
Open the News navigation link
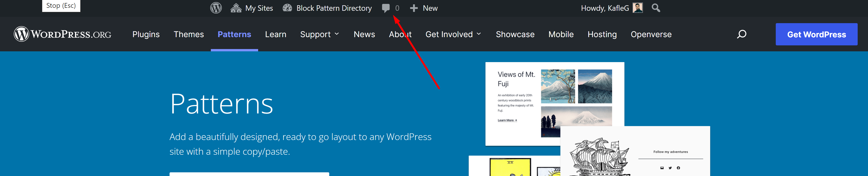click(364, 34)
